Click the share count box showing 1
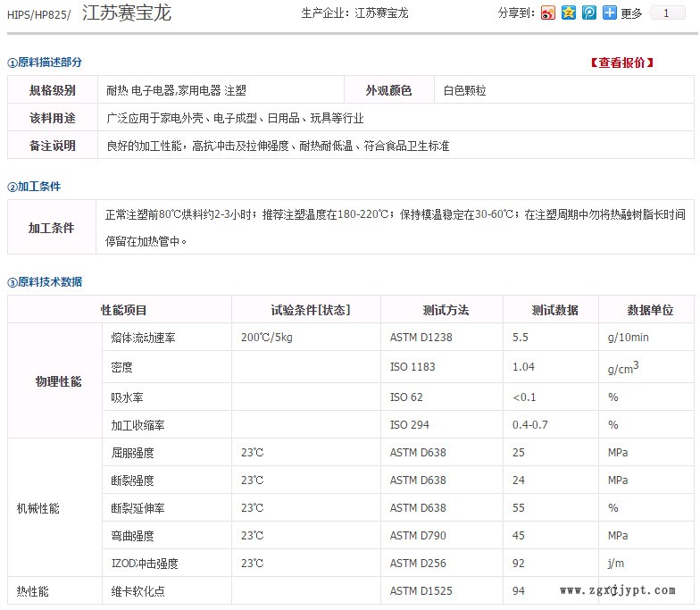700x610 pixels. click(667, 13)
